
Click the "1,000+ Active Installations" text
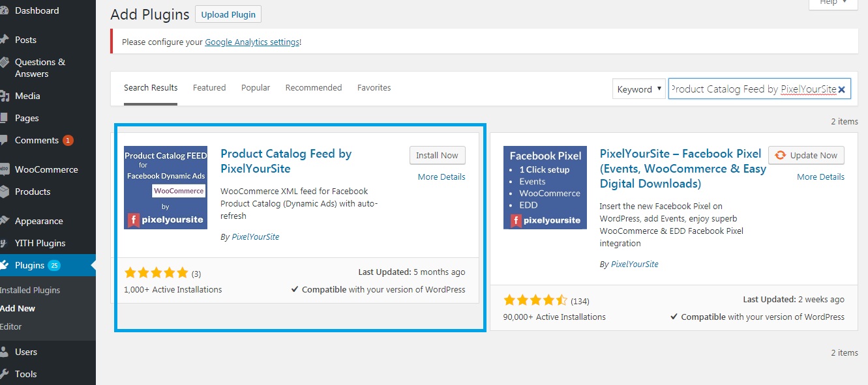tap(173, 290)
